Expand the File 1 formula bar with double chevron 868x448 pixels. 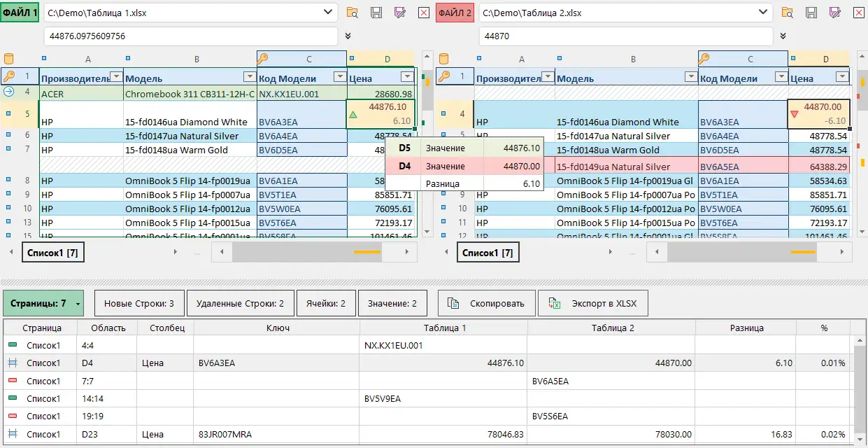tap(348, 36)
